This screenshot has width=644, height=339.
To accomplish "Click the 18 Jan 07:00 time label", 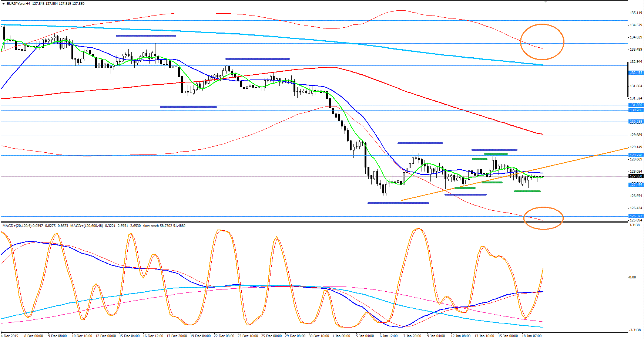I will point(531,336).
